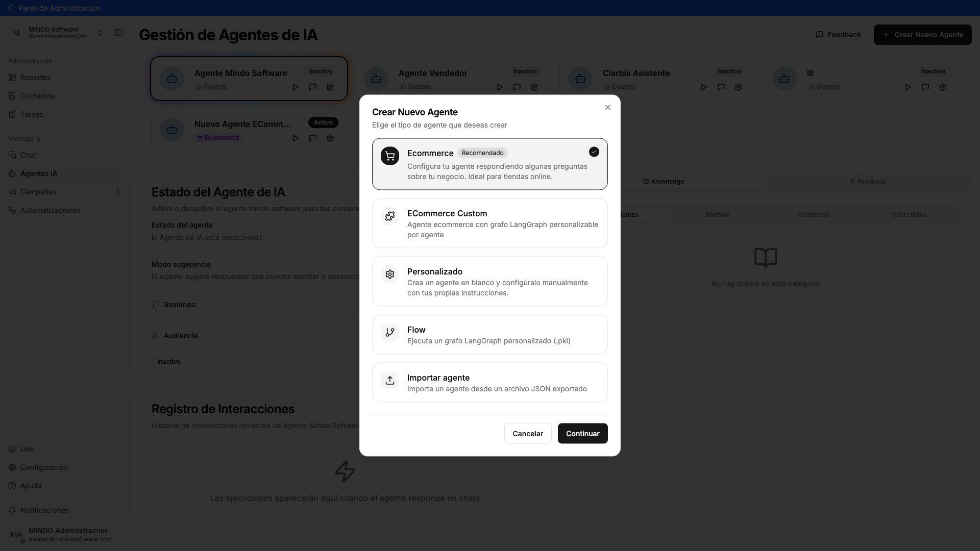Click the checkmark on the Ecommerce option

click(x=594, y=152)
